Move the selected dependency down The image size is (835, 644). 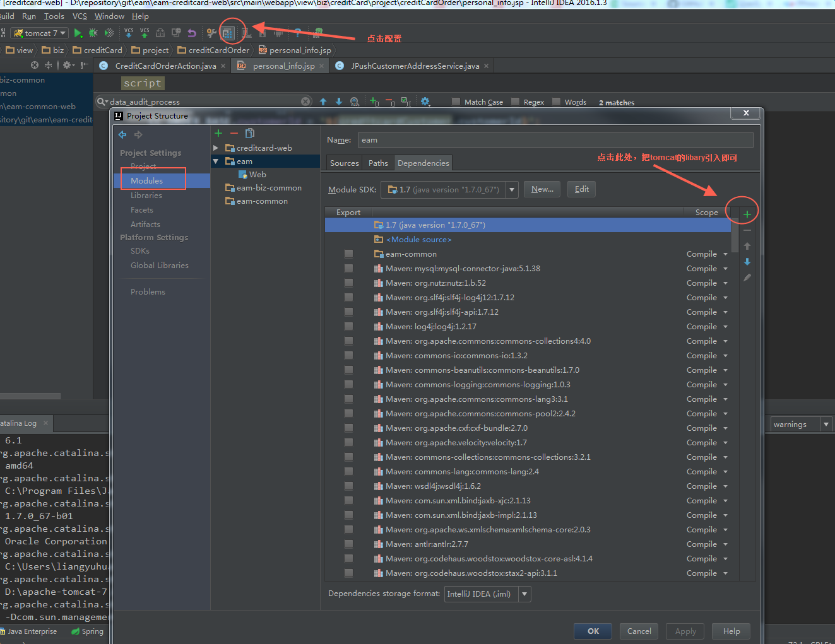747,262
